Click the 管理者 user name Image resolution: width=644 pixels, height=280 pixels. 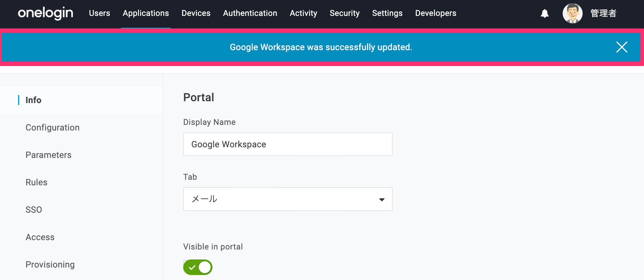603,13
